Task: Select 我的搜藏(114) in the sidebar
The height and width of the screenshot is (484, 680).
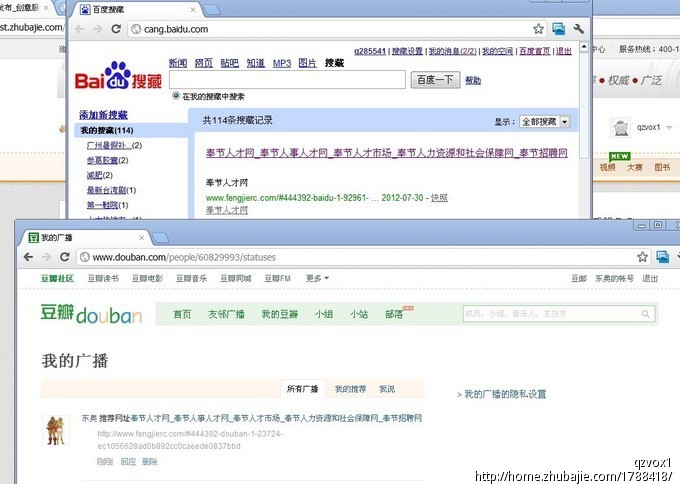Action: click(x=131, y=130)
